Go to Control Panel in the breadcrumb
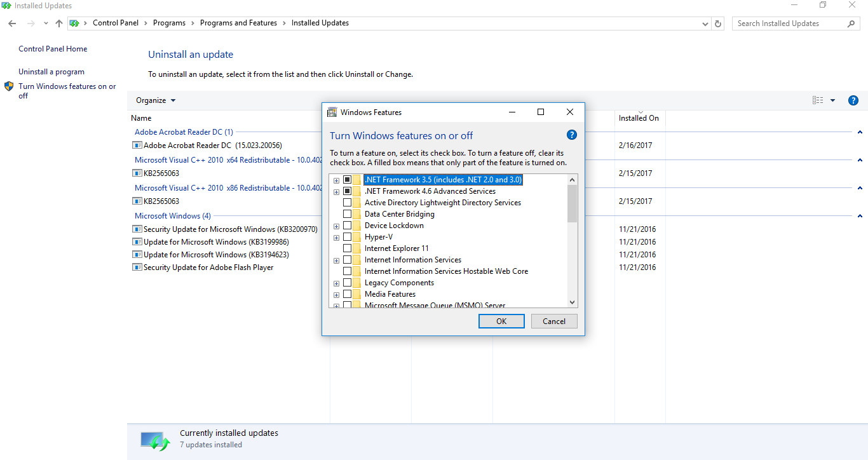 (x=116, y=23)
